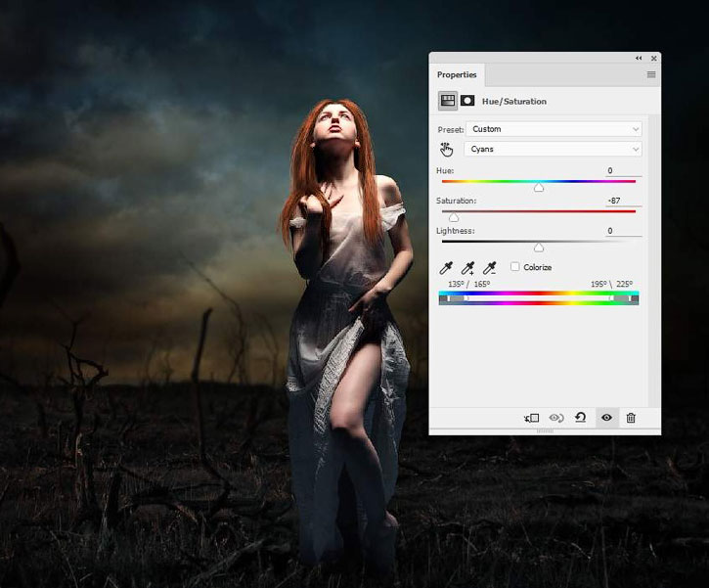Select the eyedropper tool

point(446,268)
